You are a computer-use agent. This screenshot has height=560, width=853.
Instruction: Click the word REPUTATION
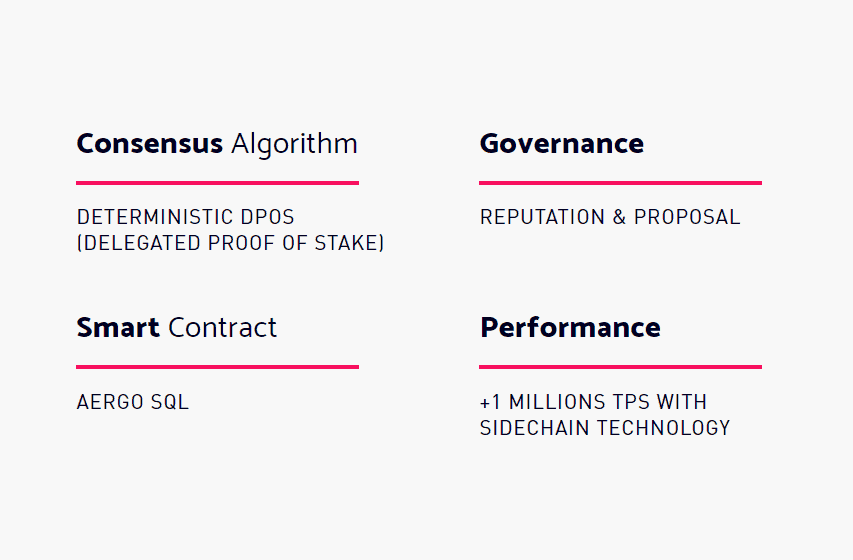[x=542, y=217]
